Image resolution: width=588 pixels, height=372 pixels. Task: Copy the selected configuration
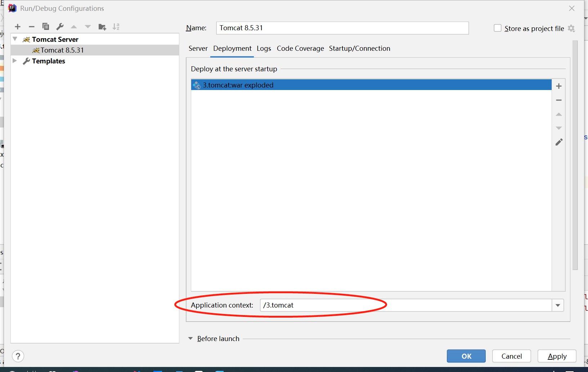46,27
